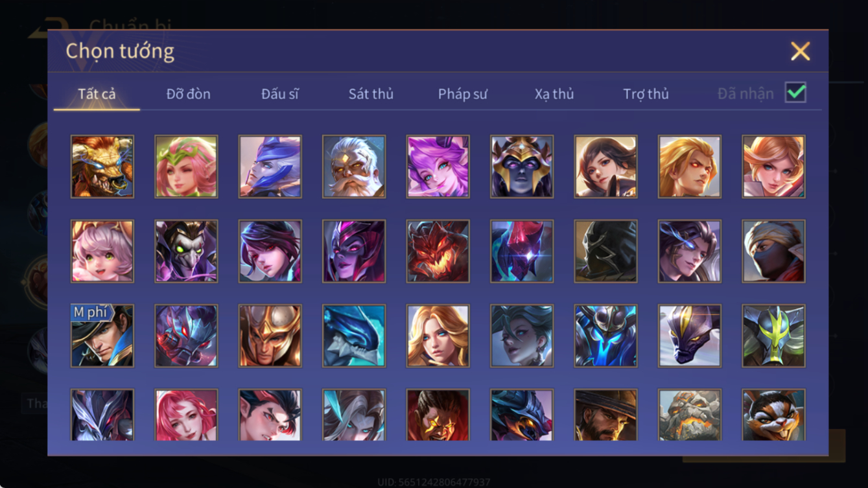Switch to the 'Pháp sư' tab
The height and width of the screenshot is (488, 868).
462,94
